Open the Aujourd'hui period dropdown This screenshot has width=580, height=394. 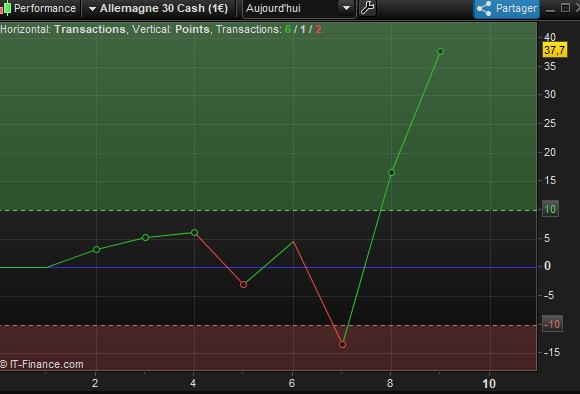click(x=299, y=9)
